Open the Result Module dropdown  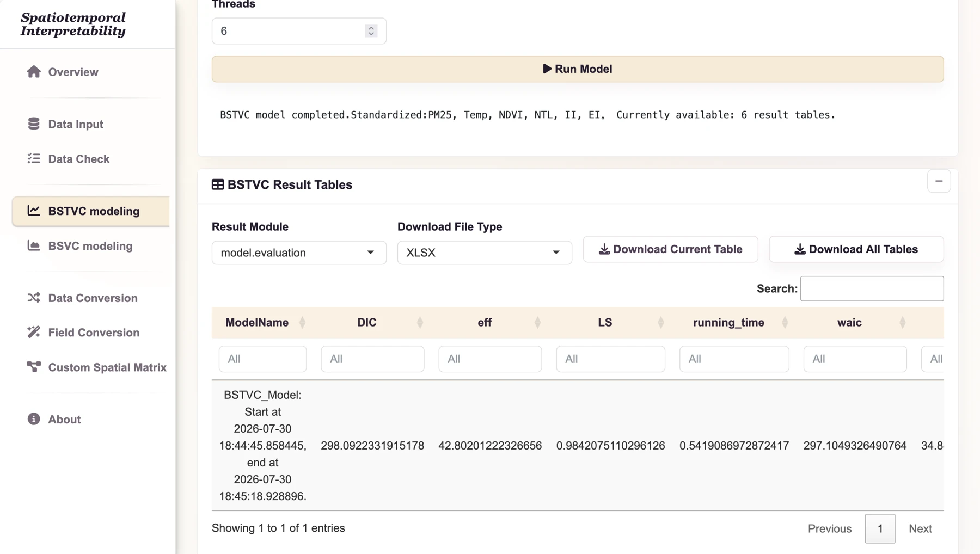[x=299, y=253]
